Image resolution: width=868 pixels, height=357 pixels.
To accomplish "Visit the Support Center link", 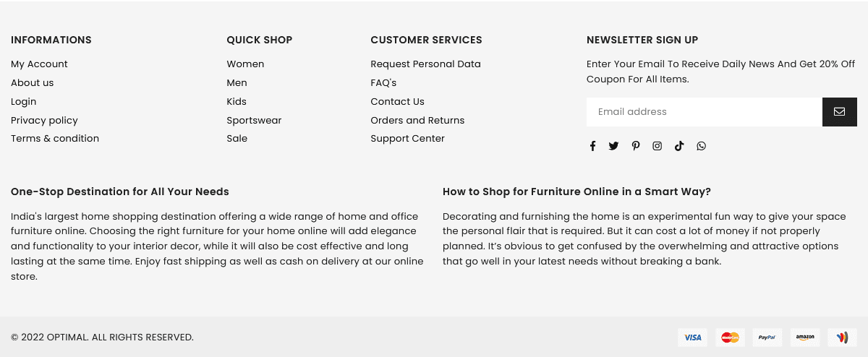I will (407, 139).
